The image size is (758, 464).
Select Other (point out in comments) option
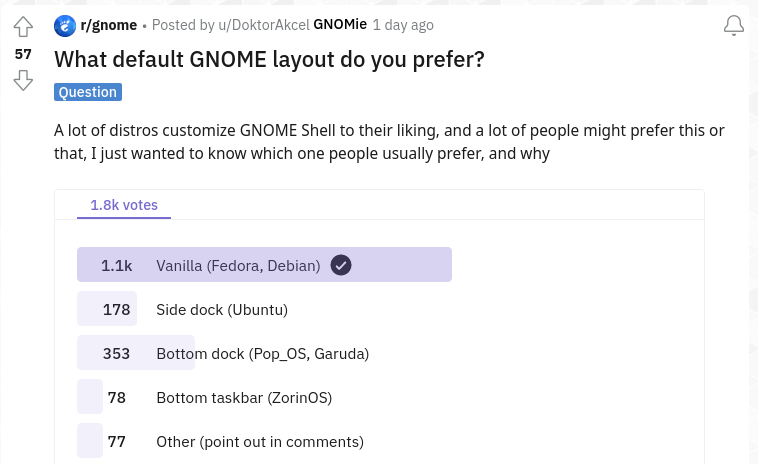click(260, 441)
